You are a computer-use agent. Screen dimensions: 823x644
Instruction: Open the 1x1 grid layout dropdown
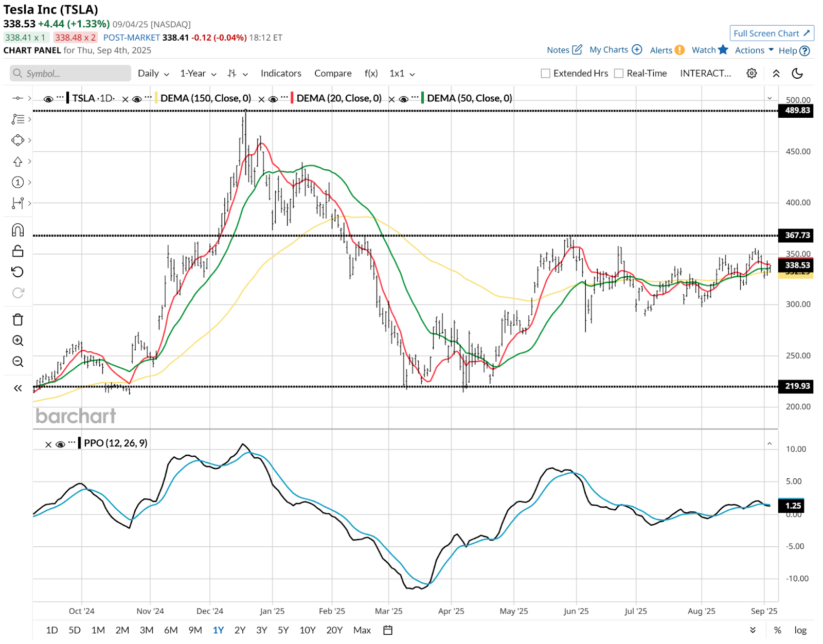[402, 74]
